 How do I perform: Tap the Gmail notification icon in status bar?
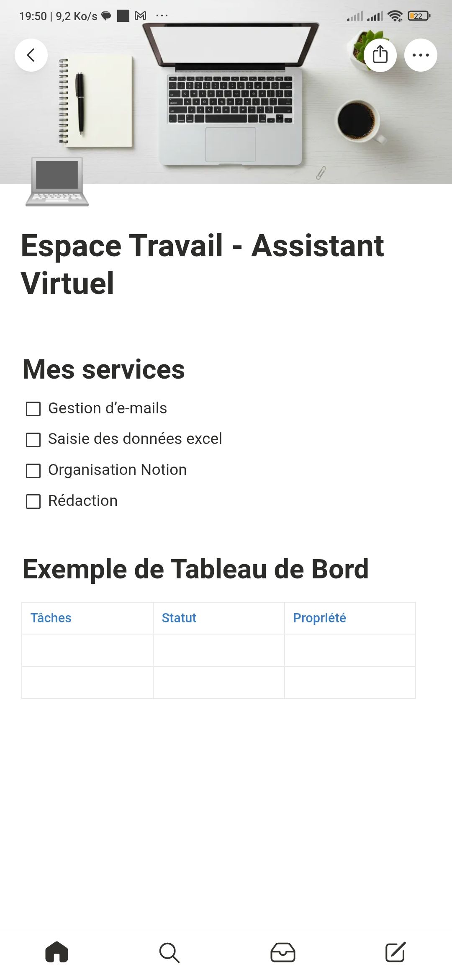click(141, 16)
